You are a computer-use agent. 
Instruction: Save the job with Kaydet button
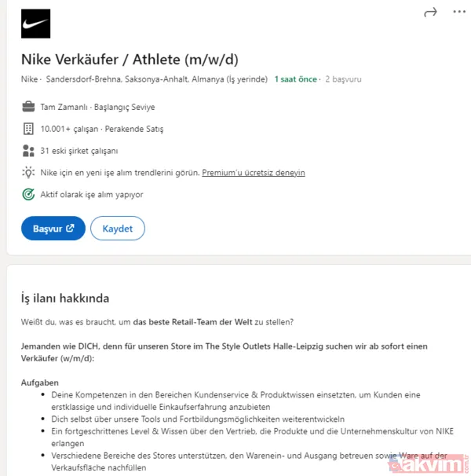(118, 229)
